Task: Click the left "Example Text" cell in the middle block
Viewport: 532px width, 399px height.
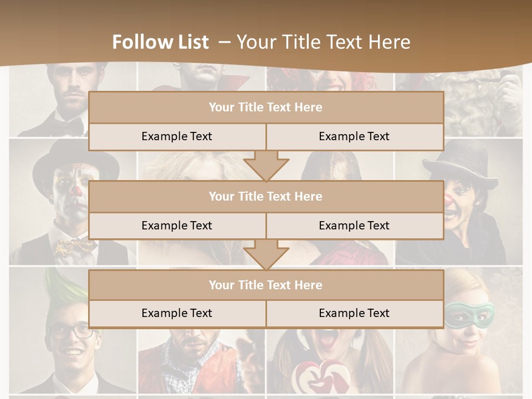Action: pyautogui.click(x=177, y=226)
